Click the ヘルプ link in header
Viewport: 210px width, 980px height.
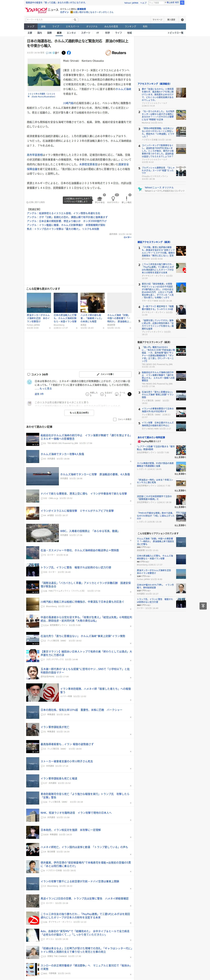143,3
